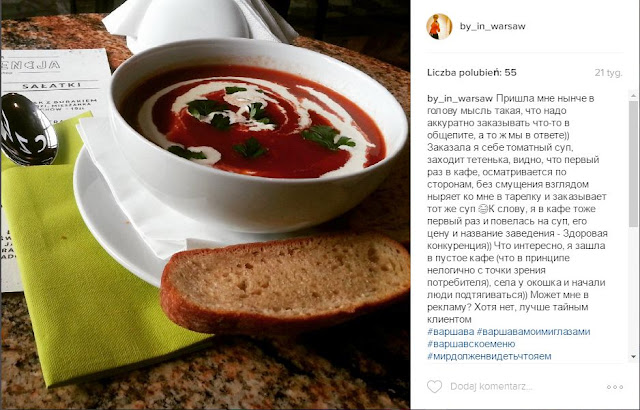Click the Dodaj komentarz comment field
Screen dimensions: 640x410
[524, 386]
